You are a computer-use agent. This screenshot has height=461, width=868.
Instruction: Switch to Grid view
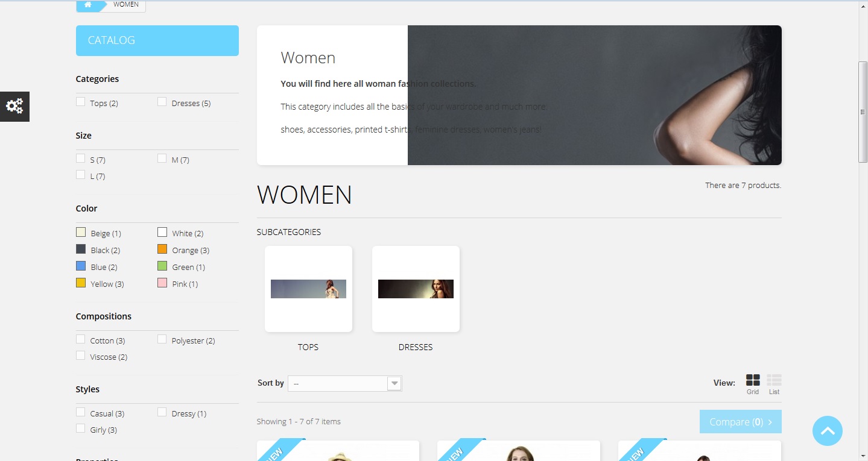tap(753, 384)
